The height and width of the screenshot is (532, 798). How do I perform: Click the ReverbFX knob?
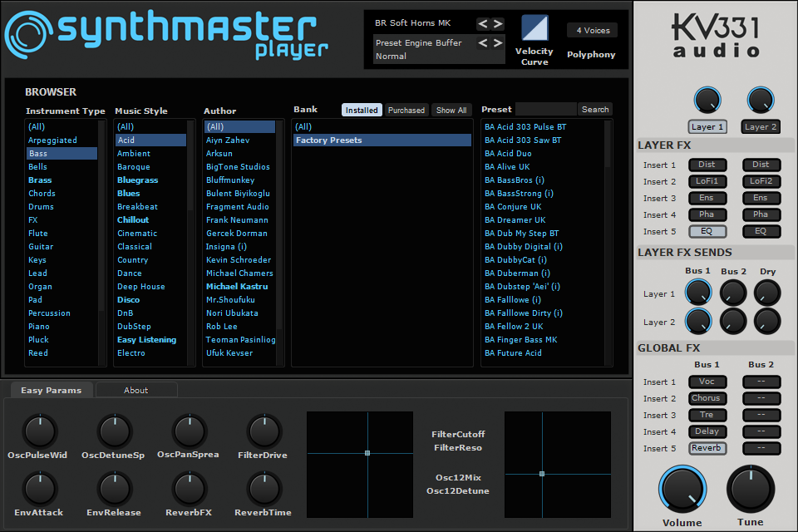click(190, 489)
